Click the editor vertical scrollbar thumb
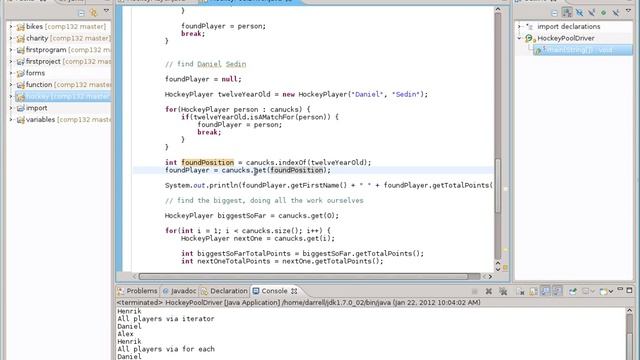 [x=498, y=185]
